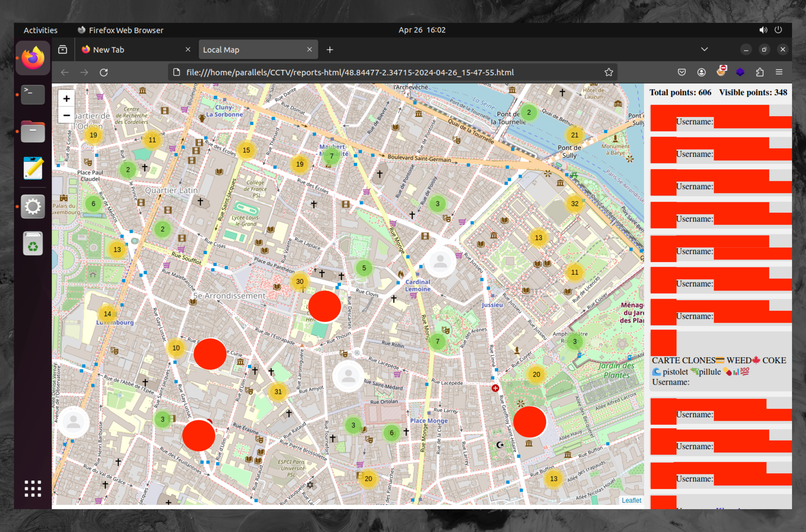806x532 pixels.
Task: List all tabs using the chevron dropdown
Action: pyautogui.click(x=704, y=49)
